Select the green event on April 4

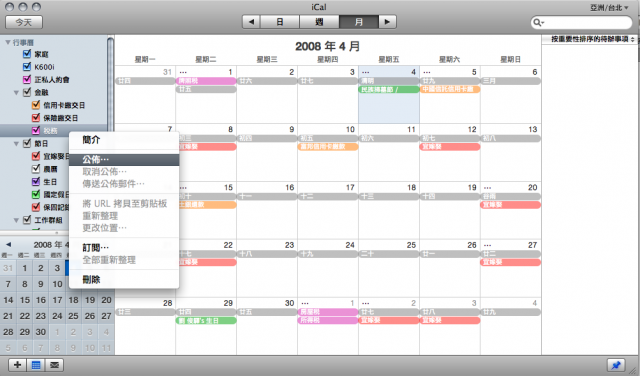[x=389, y=89]
